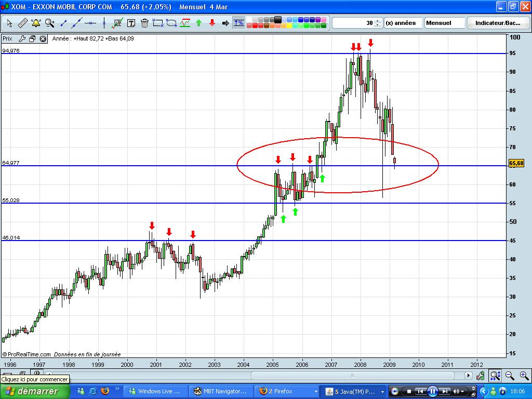This screenshot has width=532, height=399.
Task: Open the Mensuel timeframe dropdown
Action: pos(444,23)
